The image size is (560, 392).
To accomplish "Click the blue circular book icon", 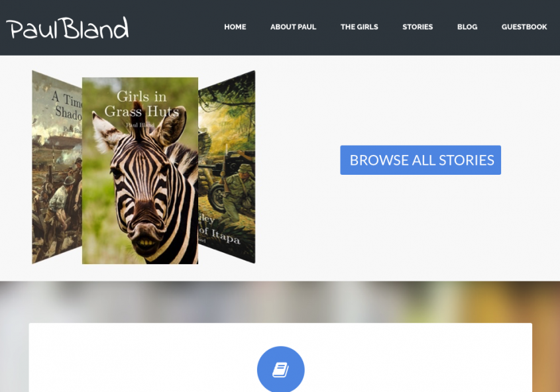I will 281,369.
